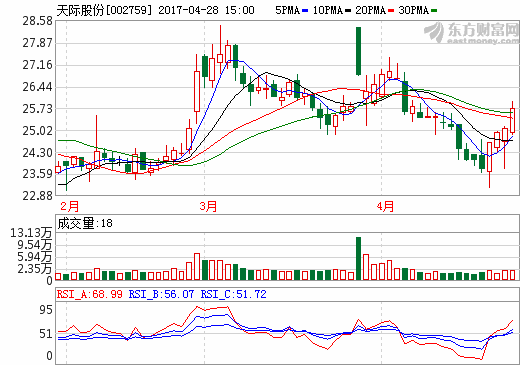Click the 10PMA legend label
The width and height of the screenshot is (520, 365).
point(328,10)
